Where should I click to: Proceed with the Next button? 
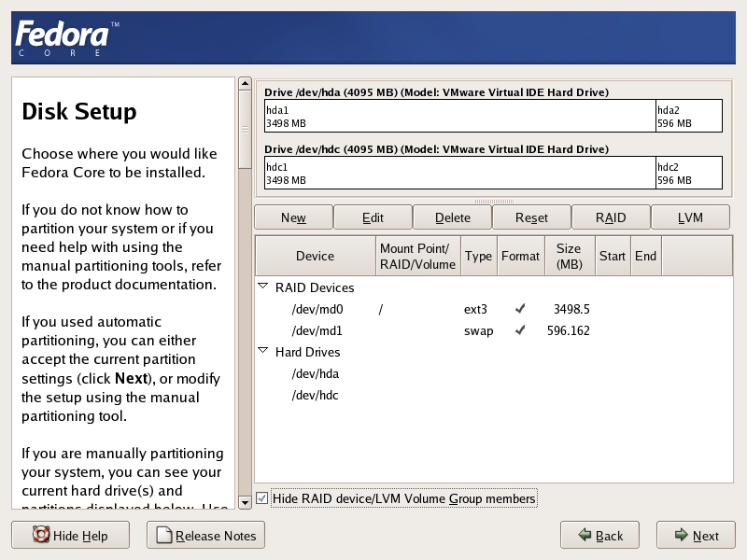pyautogui.click(x=696, y=535)
